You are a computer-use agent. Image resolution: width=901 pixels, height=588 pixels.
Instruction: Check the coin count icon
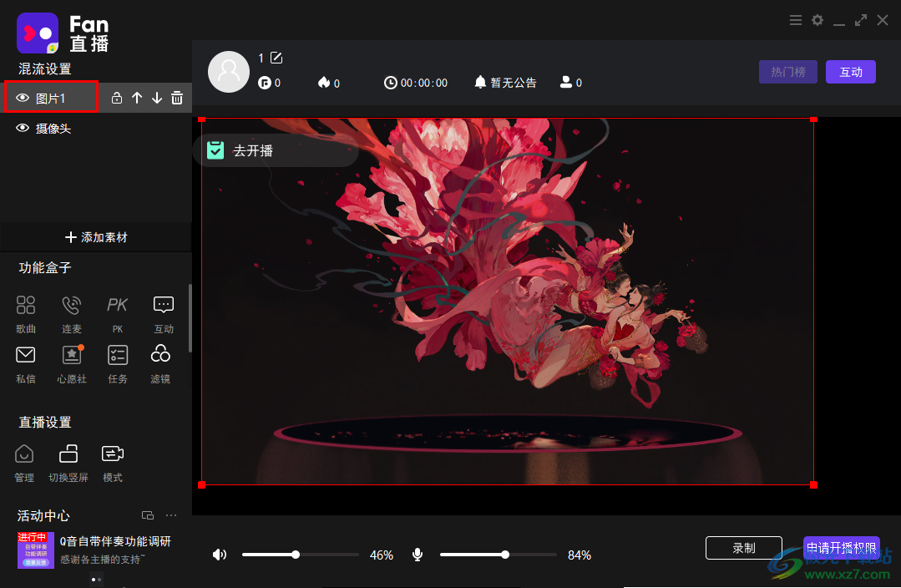(x=265, y=83)
